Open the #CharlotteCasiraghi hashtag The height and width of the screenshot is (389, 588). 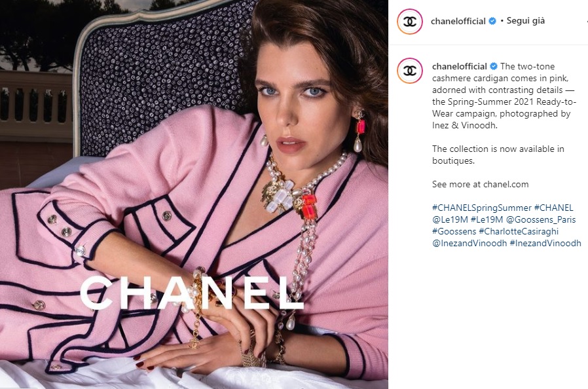[519, 231]
